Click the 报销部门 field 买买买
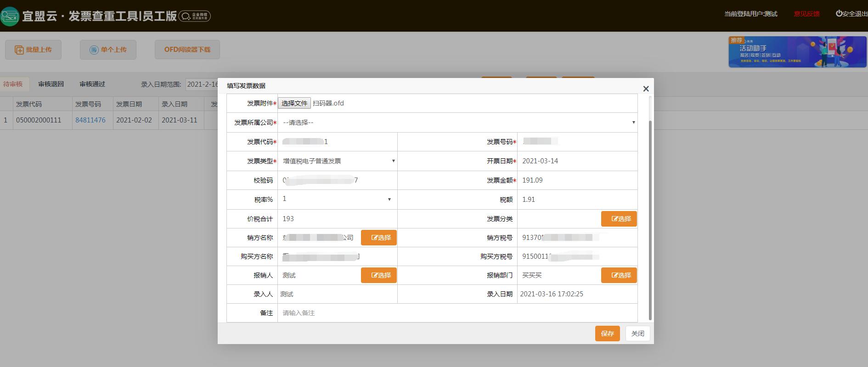The image size is (868, 367). [x=559, y=275]
